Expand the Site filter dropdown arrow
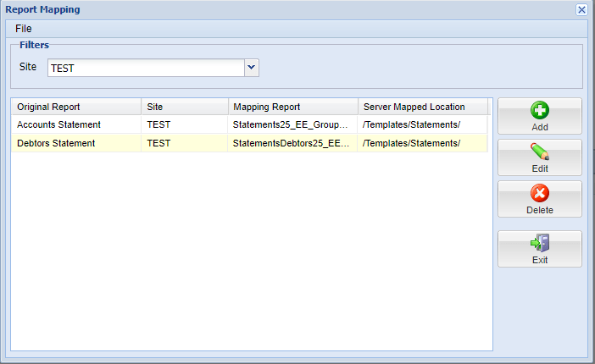 (251, 68)
